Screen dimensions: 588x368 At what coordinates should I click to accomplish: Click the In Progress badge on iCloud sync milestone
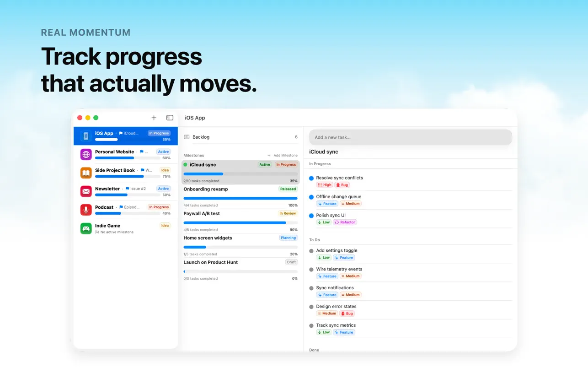[x=286, y=164]
